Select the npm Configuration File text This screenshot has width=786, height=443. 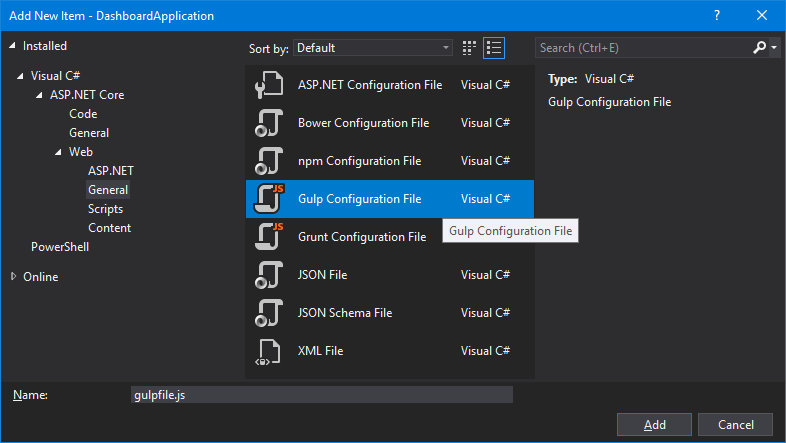(x=359, y=161)
